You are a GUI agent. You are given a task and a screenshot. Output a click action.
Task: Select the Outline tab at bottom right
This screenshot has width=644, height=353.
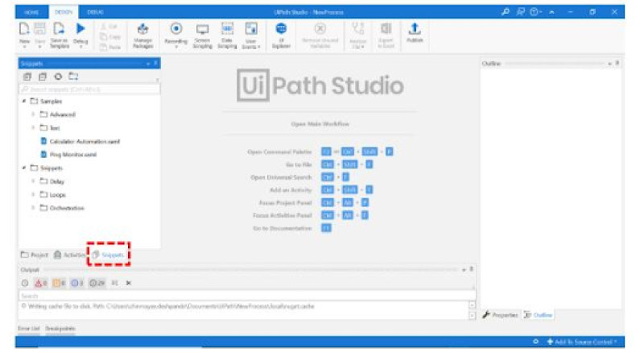click(538, 315)
